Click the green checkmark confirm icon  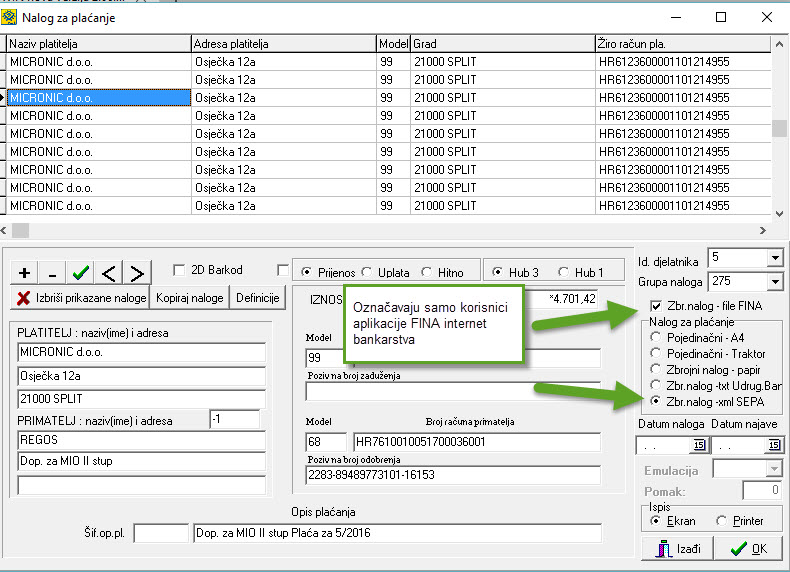pyautogui.click(x=81, y=272)
